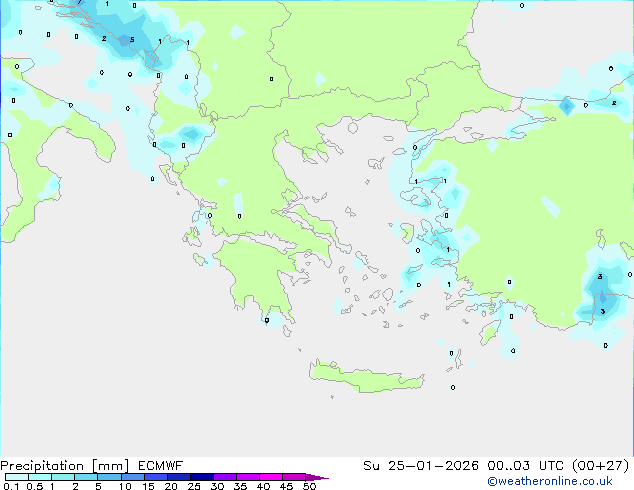Image resolution: width=634 pixels, height=490 pixels.
Task: Pick the 40–45 mm magenta legend swatch
Action: (271, 477)
